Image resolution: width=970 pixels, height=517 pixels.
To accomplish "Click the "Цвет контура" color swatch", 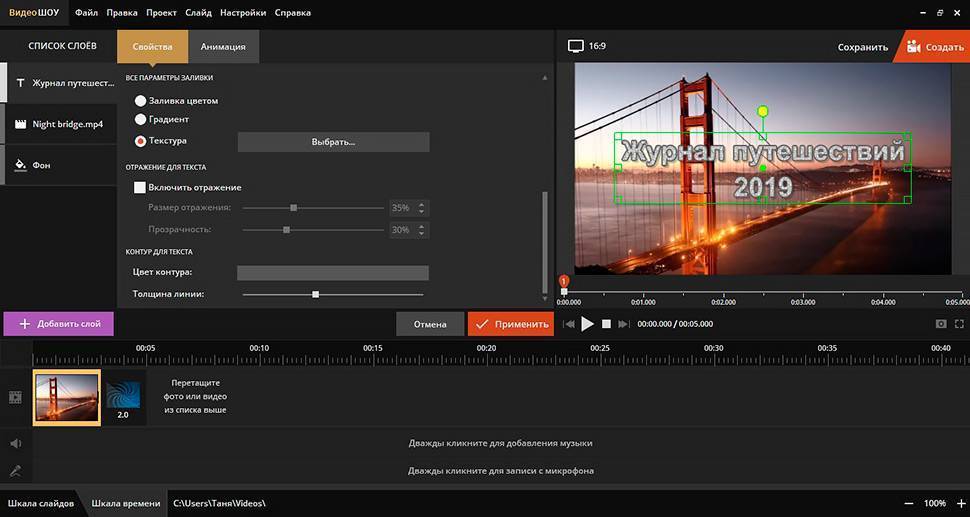I will click(332, 273).
